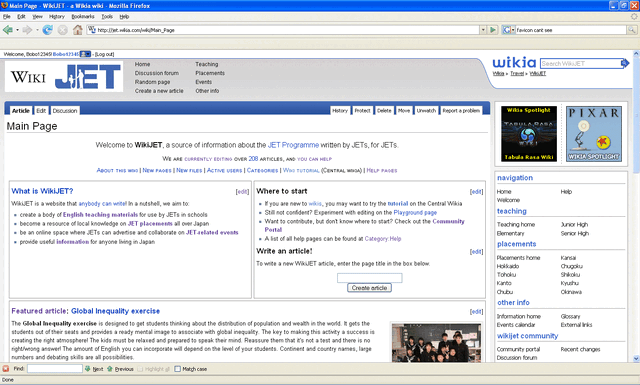Image resolution: width=640 pixels, height=385 pixels.
Task: Switch to the page Edit tab
Action: (41, 111)
